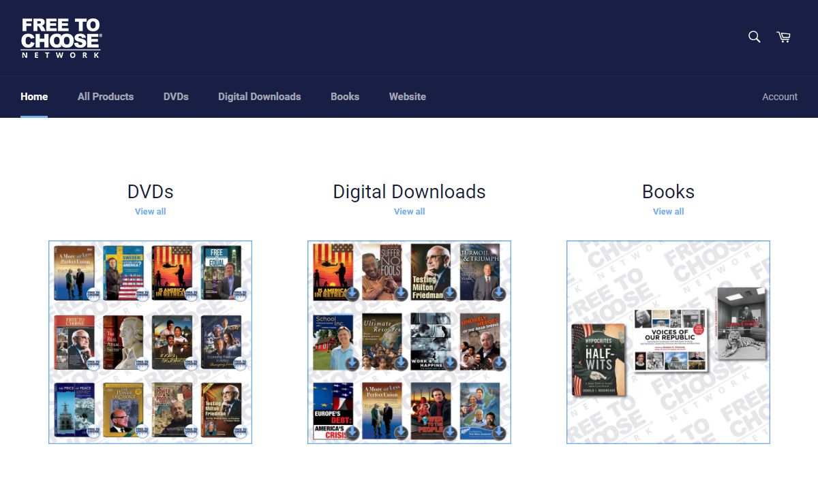Open the search magnifier icon
This screenshot has width=818, height=504.
(754, 37)
